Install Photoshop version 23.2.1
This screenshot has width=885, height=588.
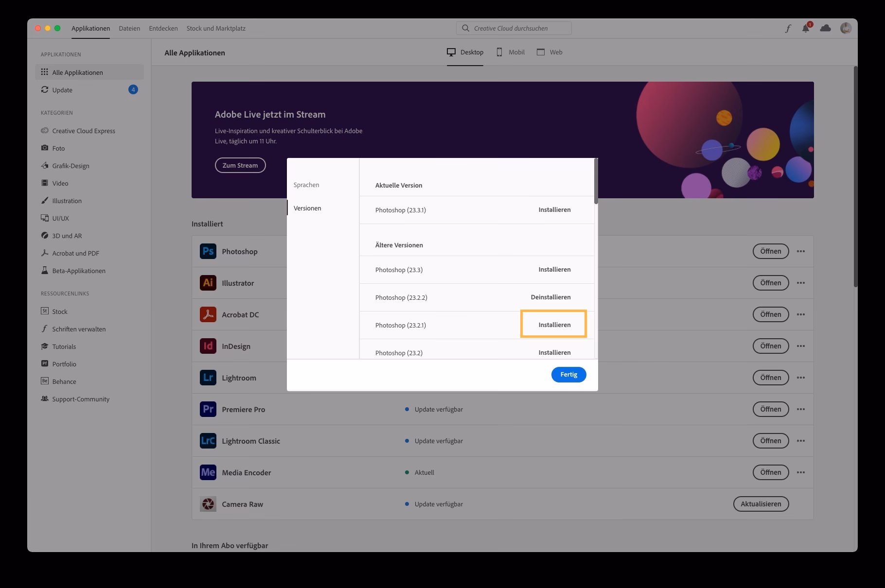(x=554, y=325)
